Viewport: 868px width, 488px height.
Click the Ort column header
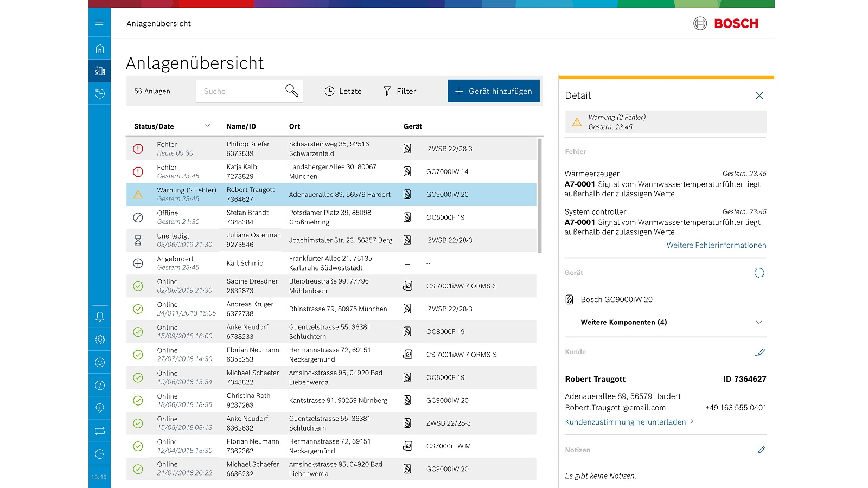(x=295, y=126)
